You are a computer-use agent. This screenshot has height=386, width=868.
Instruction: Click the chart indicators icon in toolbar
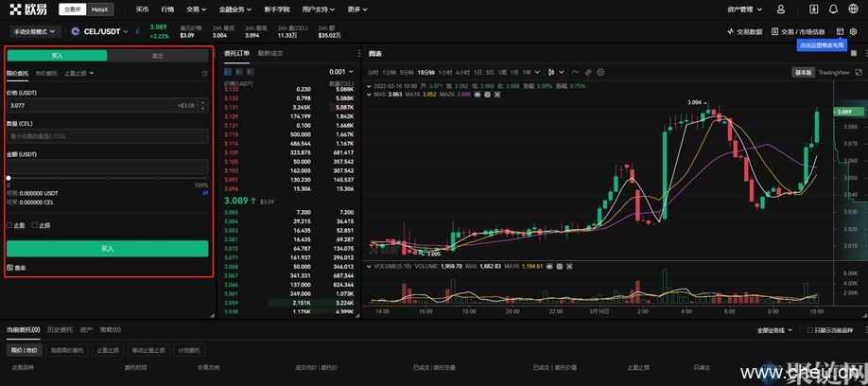tap(573, 72)
